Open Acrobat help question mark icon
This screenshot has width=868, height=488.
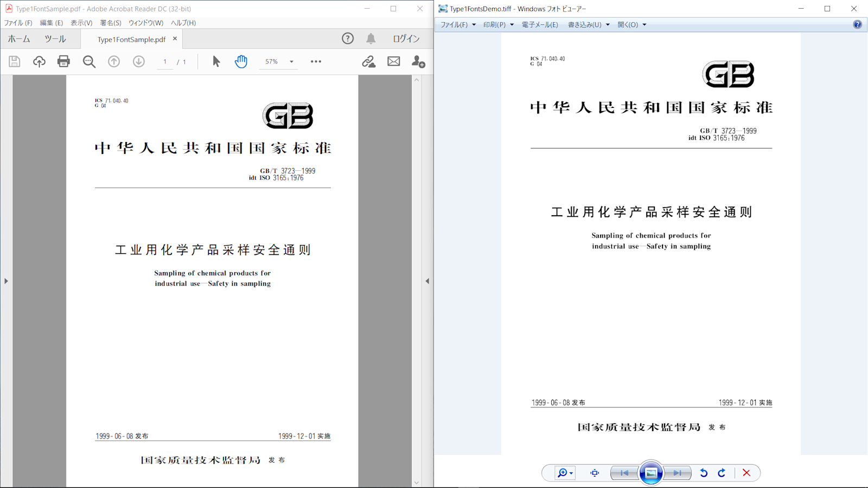tap(348, 38)
